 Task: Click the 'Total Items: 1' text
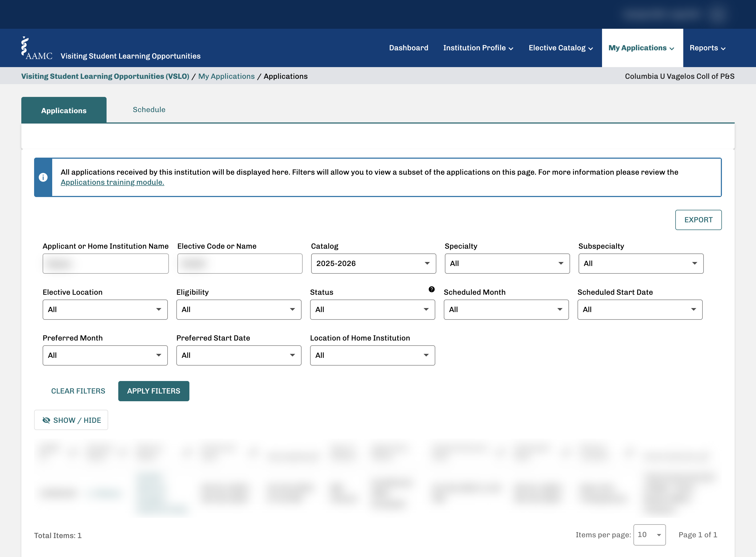[58, 535]
